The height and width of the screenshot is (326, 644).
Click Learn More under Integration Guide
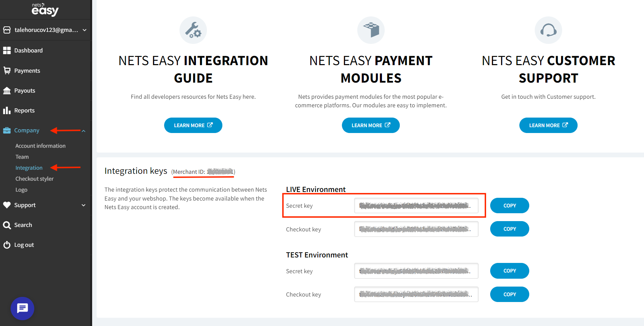tap(193, 125)
